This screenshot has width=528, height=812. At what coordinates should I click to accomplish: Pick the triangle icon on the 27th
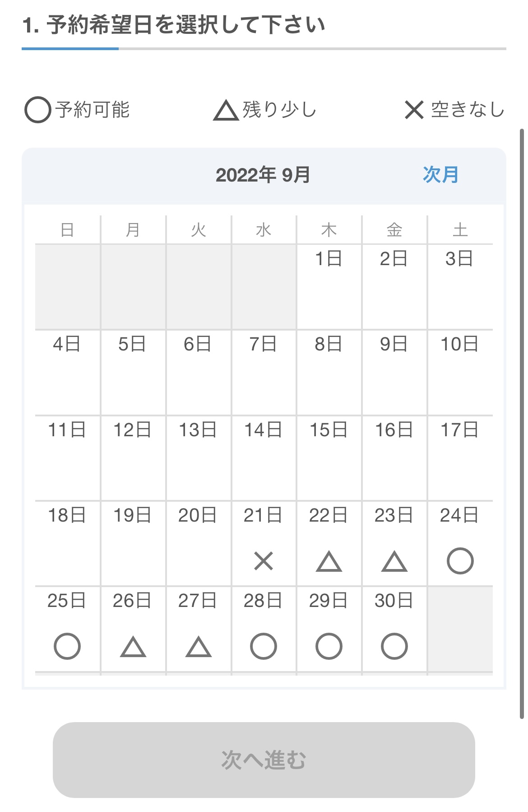coord(199,647)
